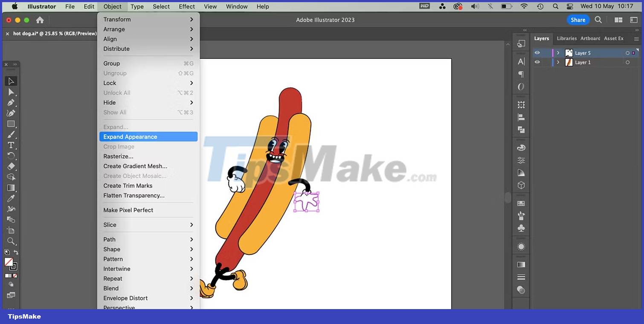Hide Layer 5 with its eye icon
The image size is (644, 324).
coord(537,52)
